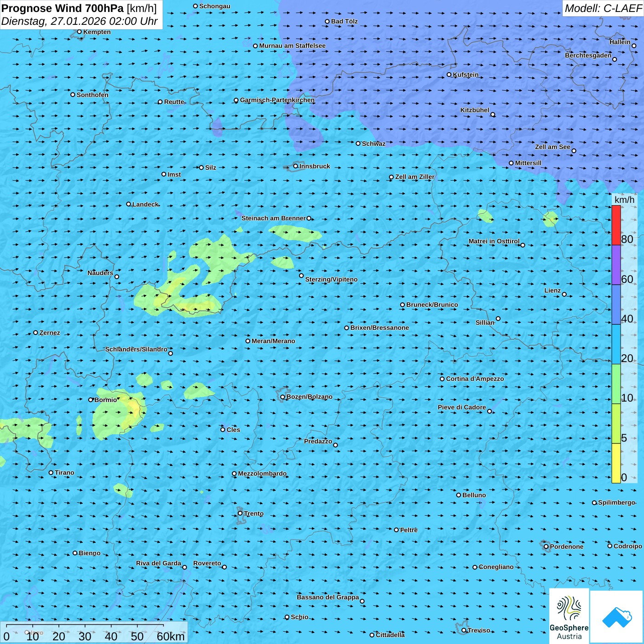
Task: Click the Bozen/Bolzano city marker
Action: (283, 397)
